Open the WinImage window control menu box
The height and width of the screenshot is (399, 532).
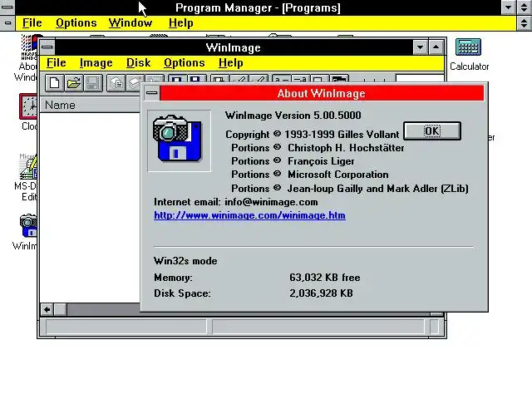click(x=47, y=47)
